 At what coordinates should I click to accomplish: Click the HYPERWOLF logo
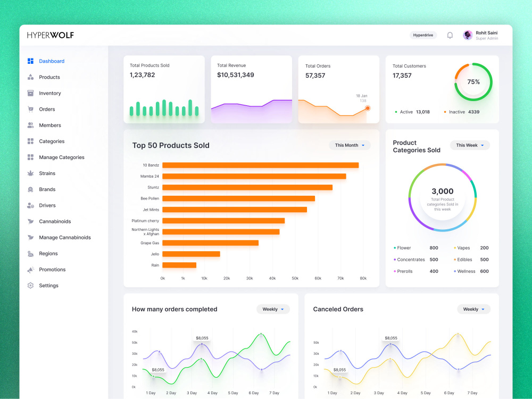tap(50, 35)
